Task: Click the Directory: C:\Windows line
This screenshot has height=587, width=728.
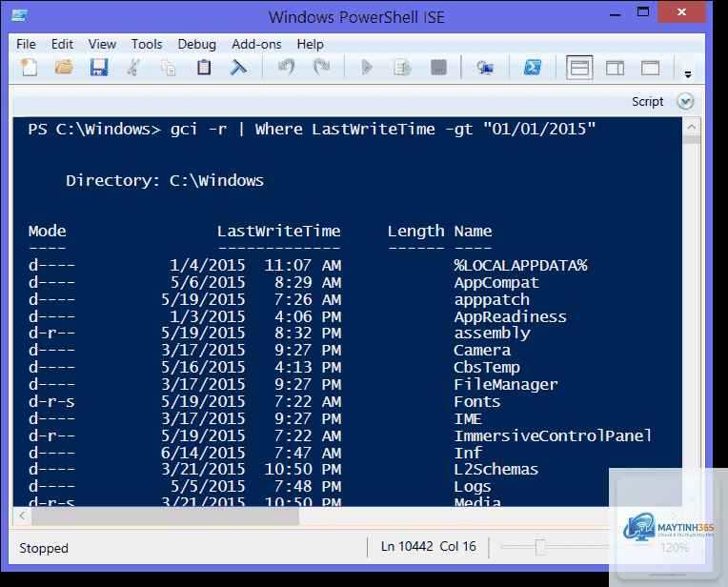Action: pyautogui.click(x=164, y=180)
